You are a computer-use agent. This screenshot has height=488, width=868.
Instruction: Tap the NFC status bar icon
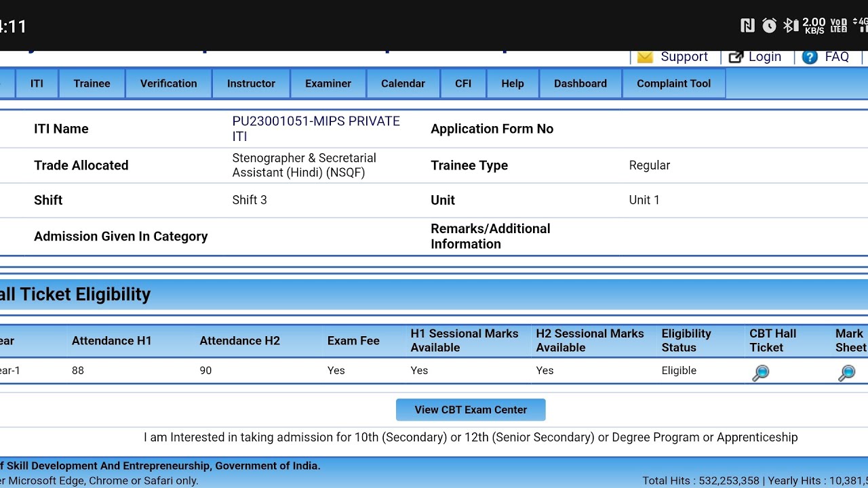coord(747,26)
